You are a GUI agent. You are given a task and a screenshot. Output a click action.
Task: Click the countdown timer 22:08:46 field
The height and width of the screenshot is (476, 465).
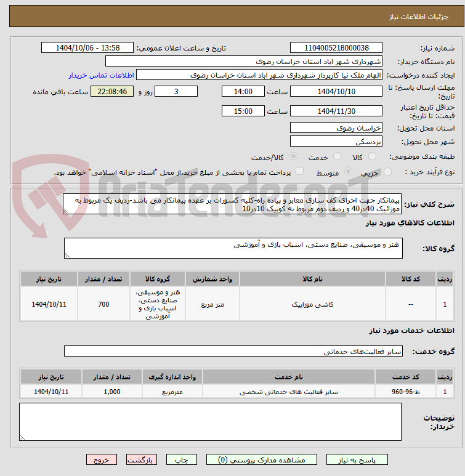(x=112, y=91)
